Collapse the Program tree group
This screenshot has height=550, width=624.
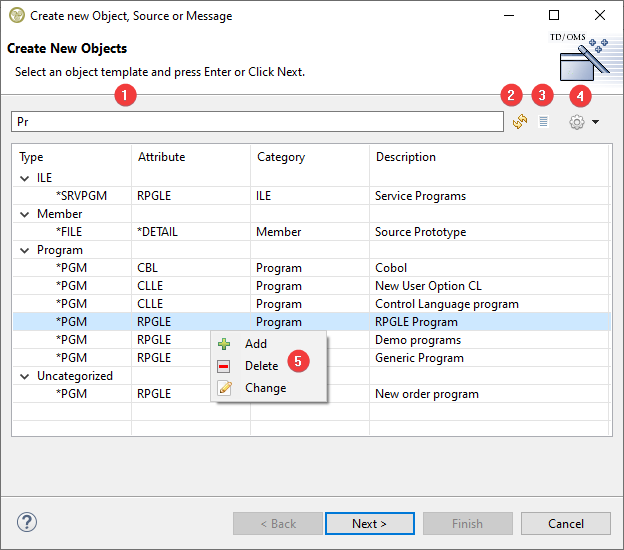pyautogui.click(x=25, y=250)
